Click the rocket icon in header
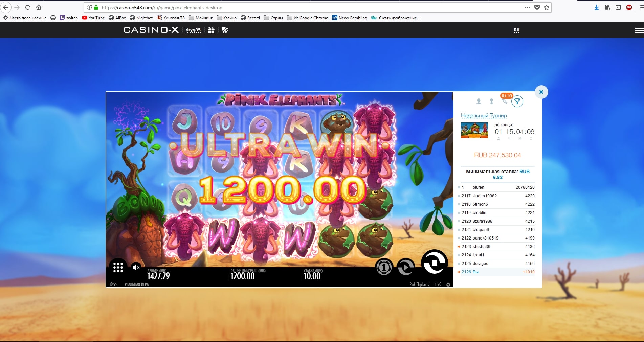 [225, 30]
